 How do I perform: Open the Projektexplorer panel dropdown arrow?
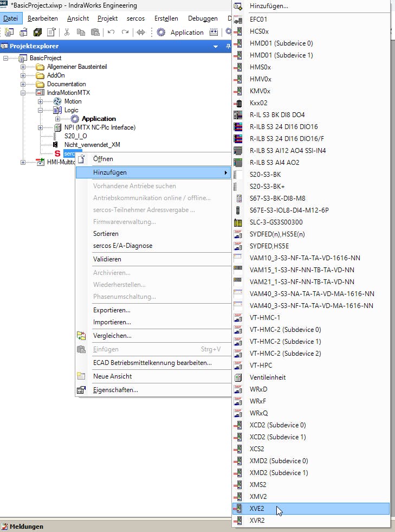(x=216, y=47)
